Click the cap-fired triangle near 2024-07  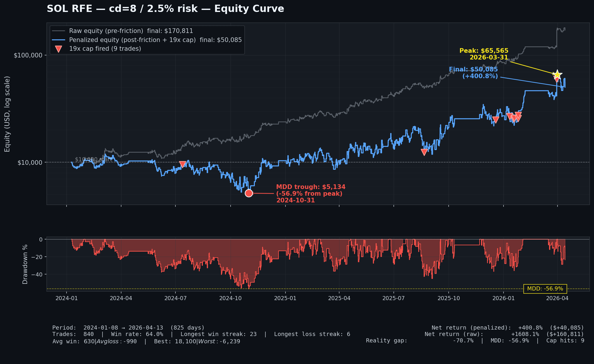[182, 164]
